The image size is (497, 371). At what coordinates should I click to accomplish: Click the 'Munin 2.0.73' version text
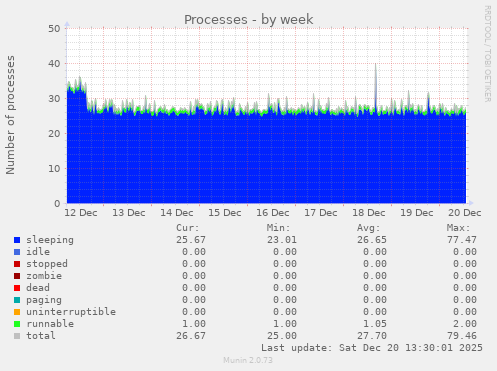coord(248,360)
